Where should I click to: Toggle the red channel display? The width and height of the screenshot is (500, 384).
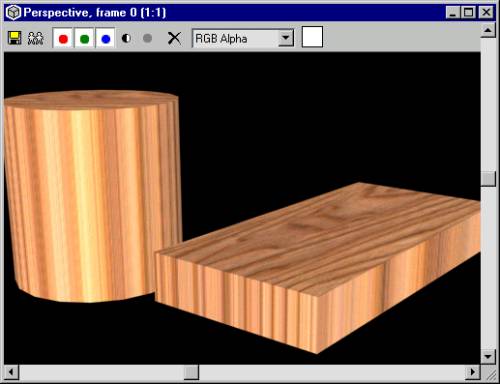[x=63, y=38]
